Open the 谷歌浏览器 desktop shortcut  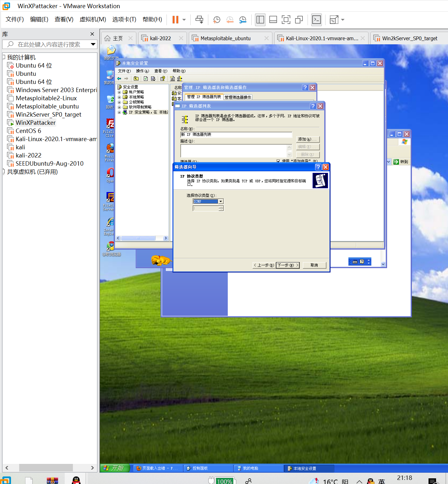coord(111,249)
